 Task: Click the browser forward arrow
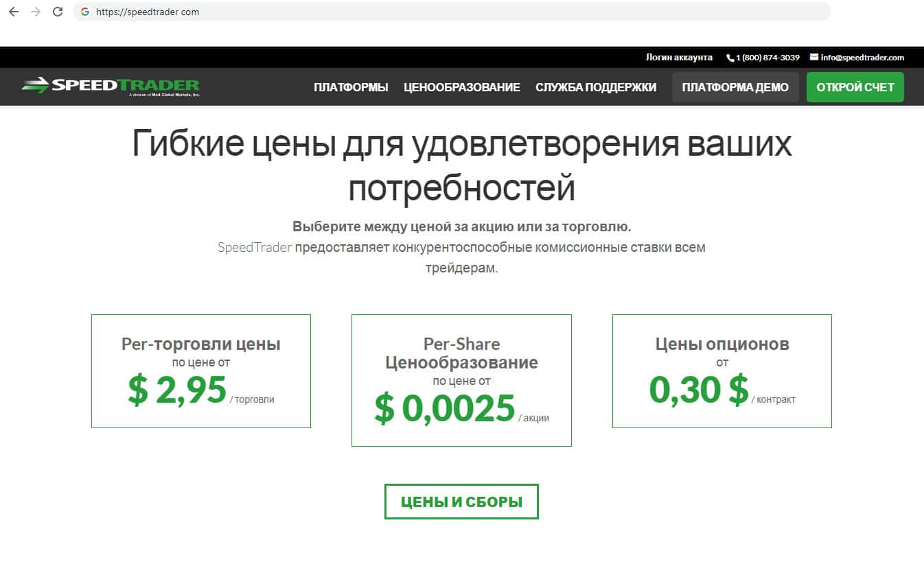click(36, 12)
